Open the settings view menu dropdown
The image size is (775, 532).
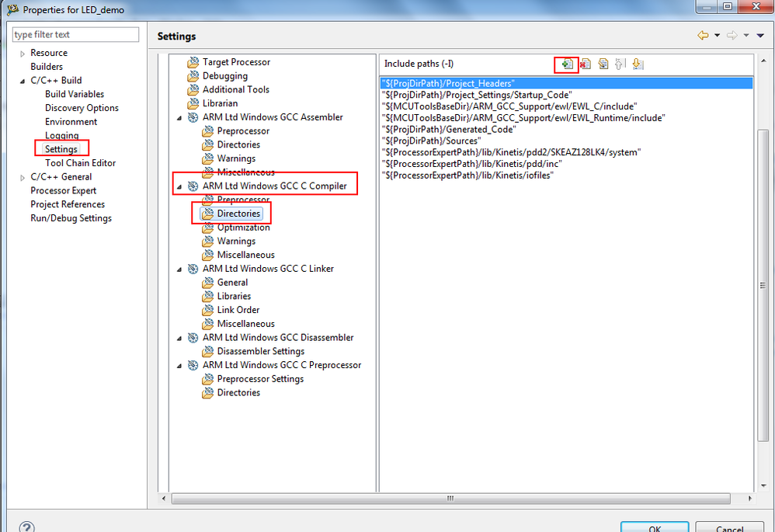760,36
